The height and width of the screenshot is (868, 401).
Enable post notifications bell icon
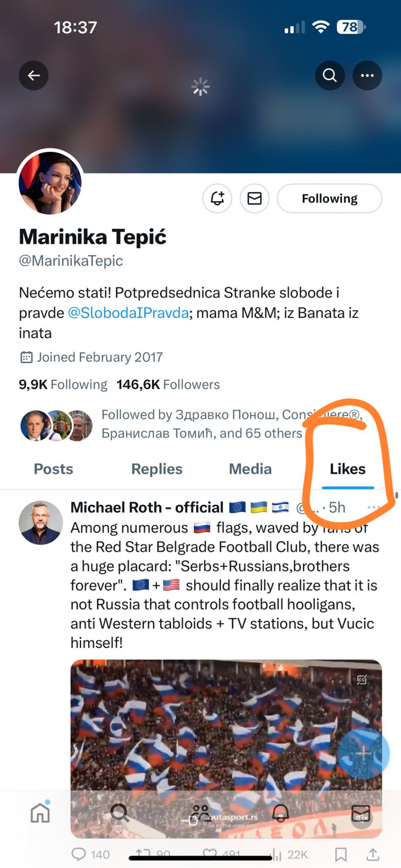coord(217,198)
